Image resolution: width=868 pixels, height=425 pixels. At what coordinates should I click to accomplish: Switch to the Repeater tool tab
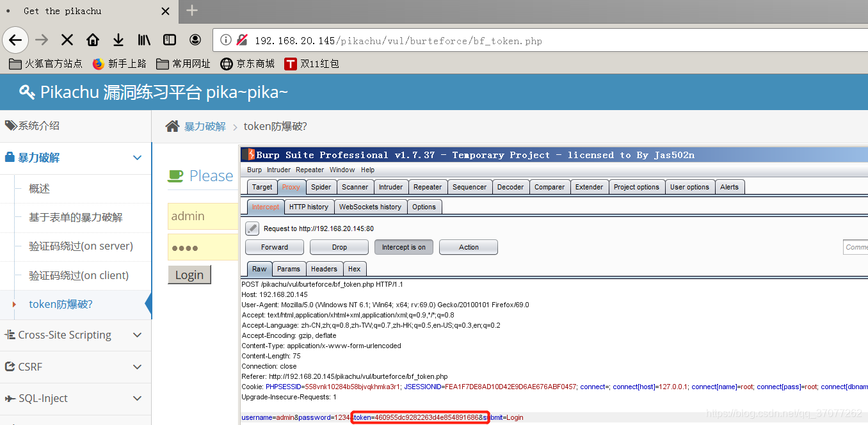pyautogui.click(x=428, y=187)
